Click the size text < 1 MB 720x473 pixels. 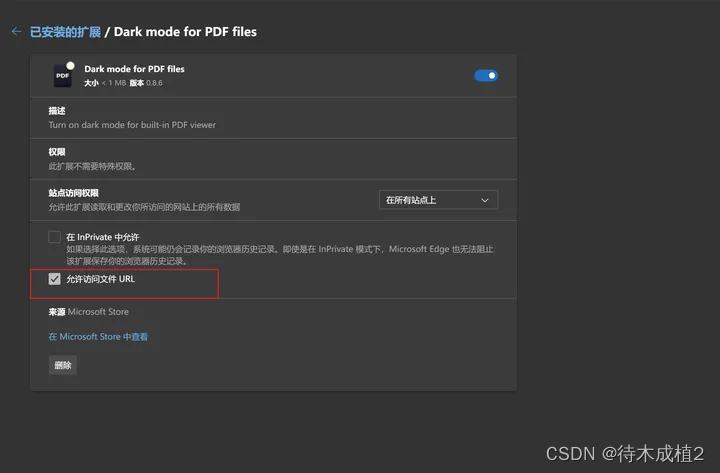tap(114, 83)
